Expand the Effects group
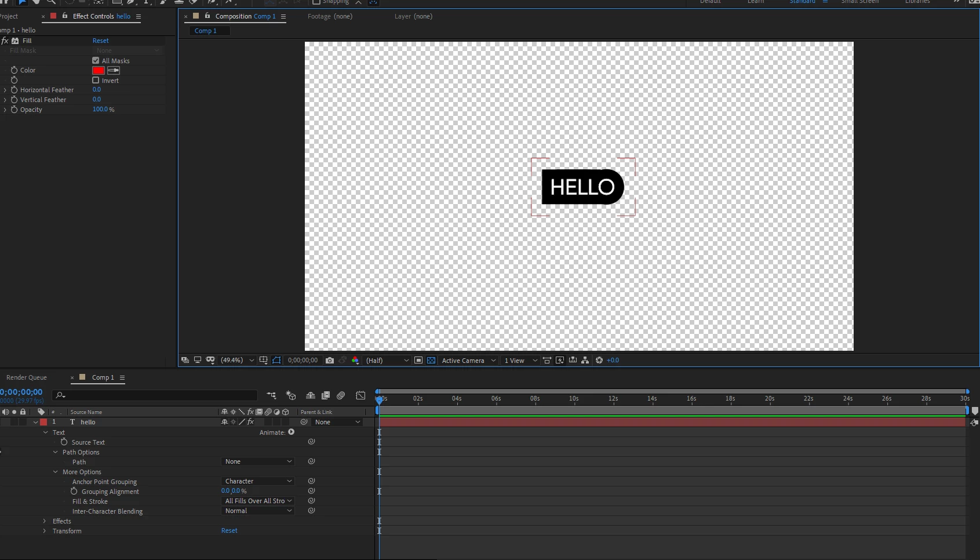This screenshot has height=560, width=980. pyautogui.click(x=45, y=521)
